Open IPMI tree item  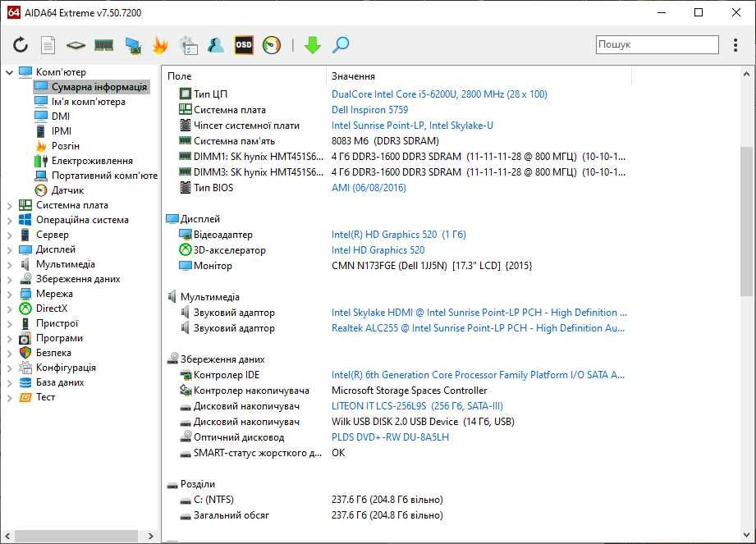click(x=62, y=131)
